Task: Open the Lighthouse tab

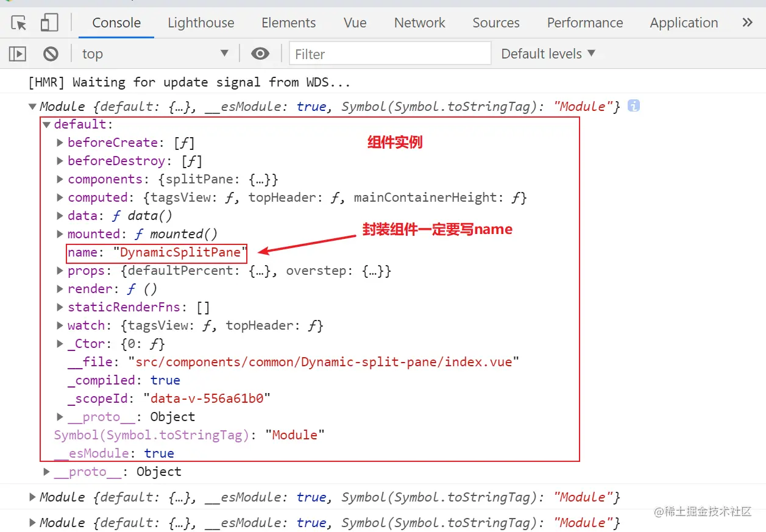Action: coord(201,23)
